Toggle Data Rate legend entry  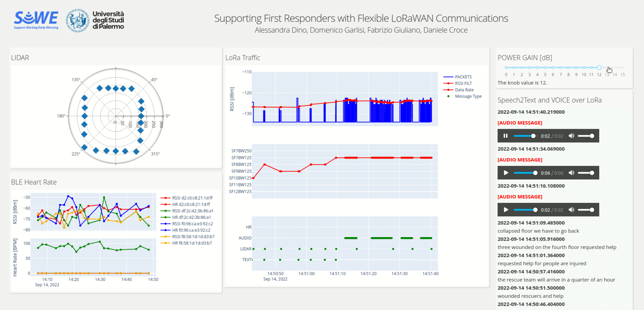click(459, 90)
